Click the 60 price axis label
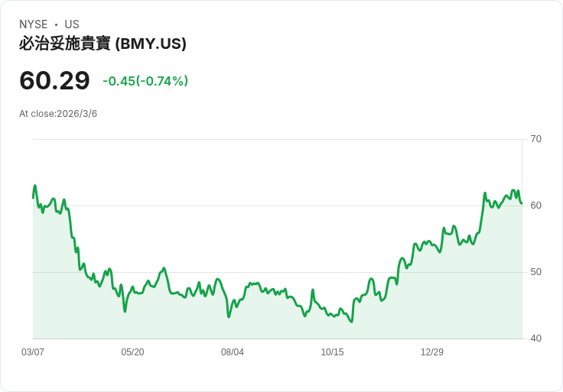The width and height of the screenshot is (563, 392). pyautogui.click(x=535, y=206)
